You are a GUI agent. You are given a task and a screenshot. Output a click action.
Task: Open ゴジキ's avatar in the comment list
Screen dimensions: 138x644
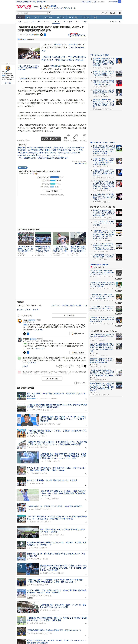(20, 321)
